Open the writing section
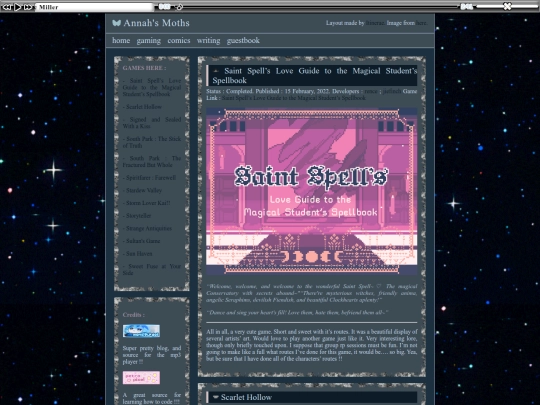The image size is (540, 405). 208,41
